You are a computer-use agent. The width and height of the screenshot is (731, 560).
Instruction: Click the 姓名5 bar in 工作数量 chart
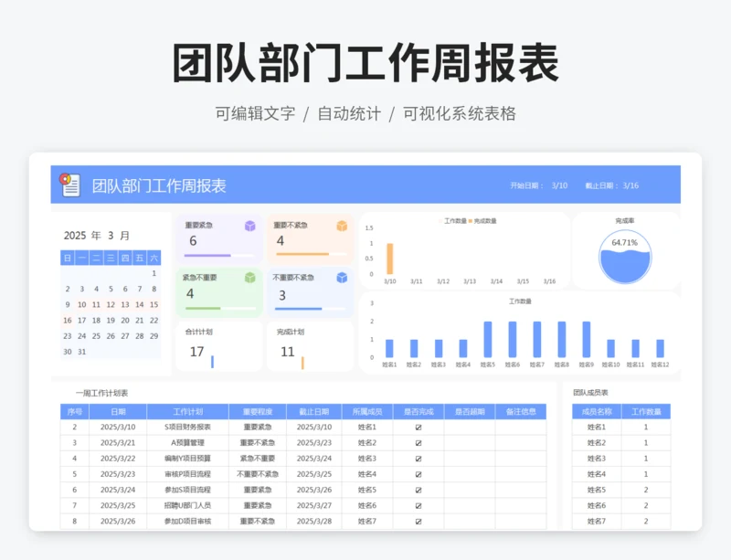488,340
